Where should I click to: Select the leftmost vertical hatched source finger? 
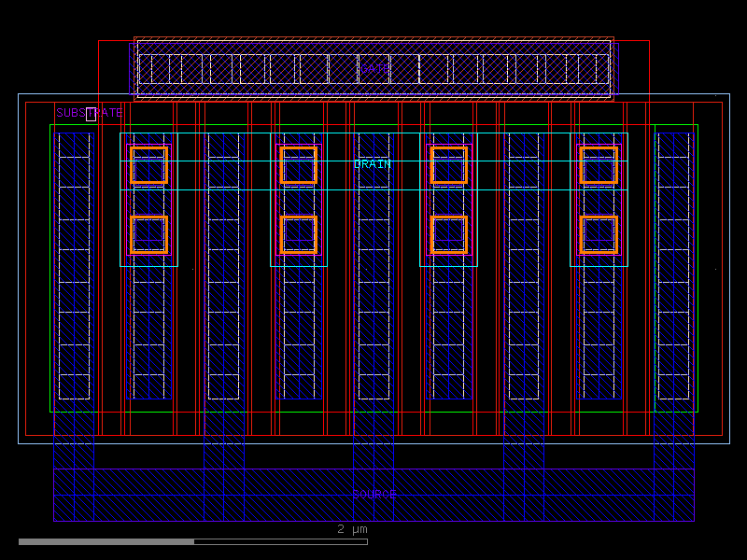74,280
